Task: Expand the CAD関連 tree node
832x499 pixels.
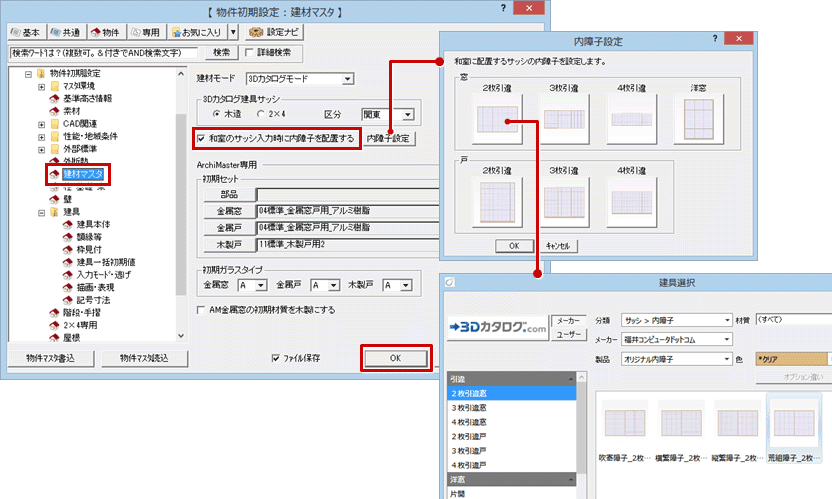Action: click(41, 124)
